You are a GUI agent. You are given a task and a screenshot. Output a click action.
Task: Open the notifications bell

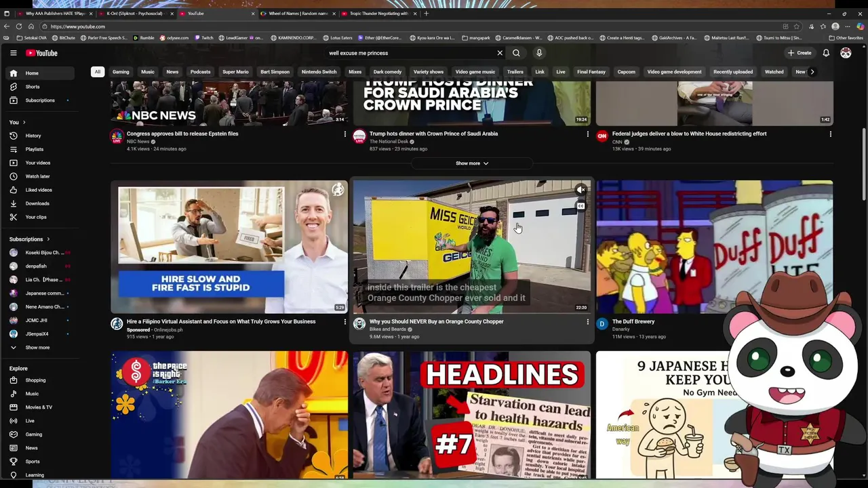point(826,53)
